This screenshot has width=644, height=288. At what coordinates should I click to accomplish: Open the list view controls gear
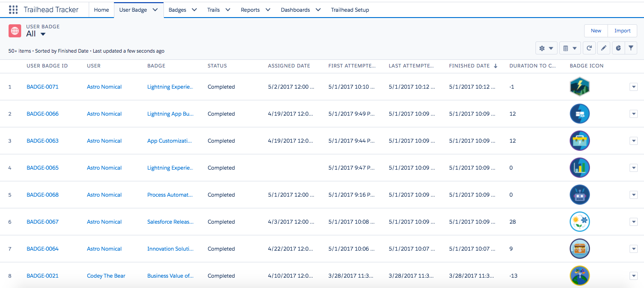546,48
